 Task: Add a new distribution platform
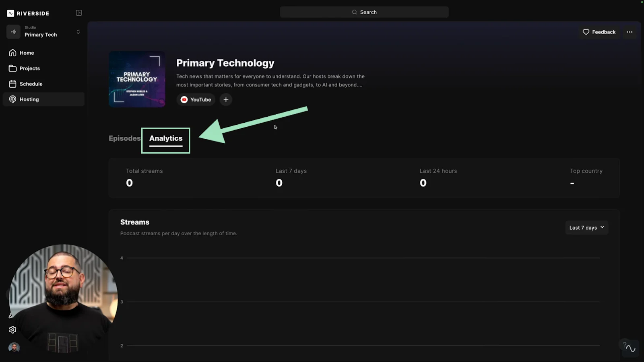(226, 99)
